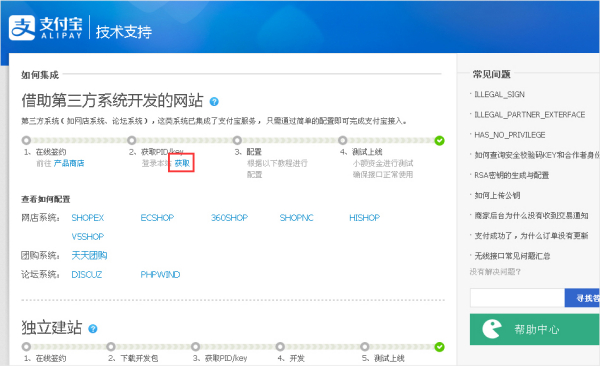Open the ILLEGAL_SIGN FAQ entry
This screenshot has height=366, width=600.
pos(499,94)
